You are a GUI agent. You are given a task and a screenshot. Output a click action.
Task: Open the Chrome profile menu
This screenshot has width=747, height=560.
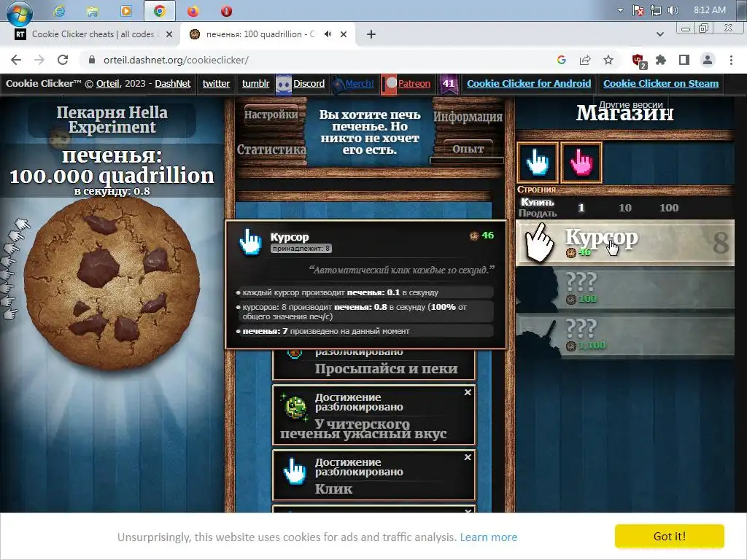(708, 60)
